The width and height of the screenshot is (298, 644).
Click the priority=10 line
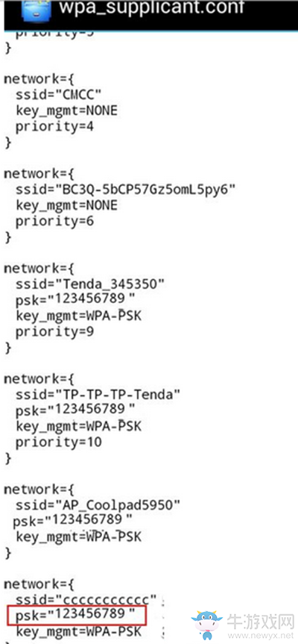[59, 443]
